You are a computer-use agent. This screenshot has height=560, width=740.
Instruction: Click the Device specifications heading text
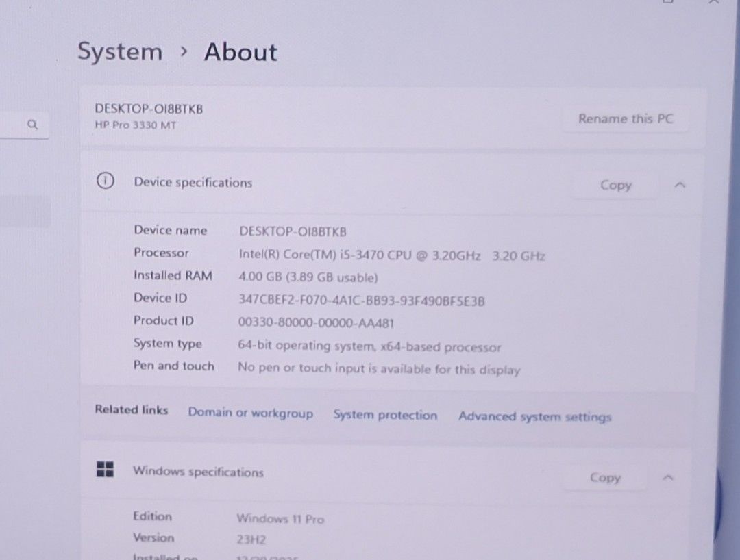pyautogui.click(x=193, y=182)
